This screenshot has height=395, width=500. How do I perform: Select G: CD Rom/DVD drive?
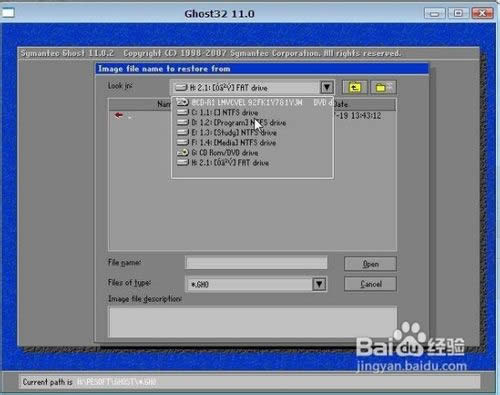tap(253, 153)
